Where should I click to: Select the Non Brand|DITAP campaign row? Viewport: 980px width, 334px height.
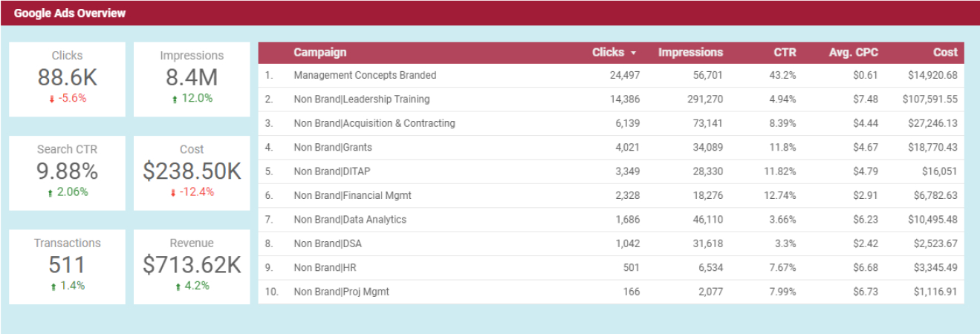click(x=611, y=171)
